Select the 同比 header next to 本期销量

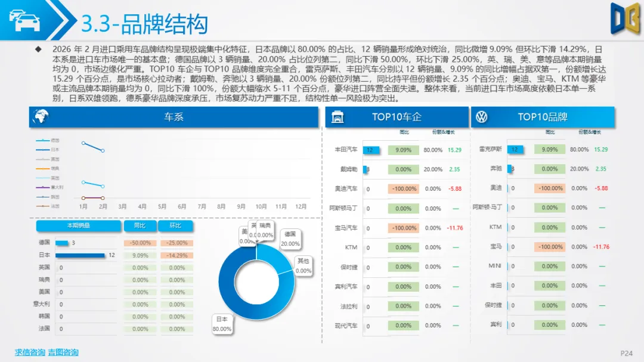(x=140, y=225)
